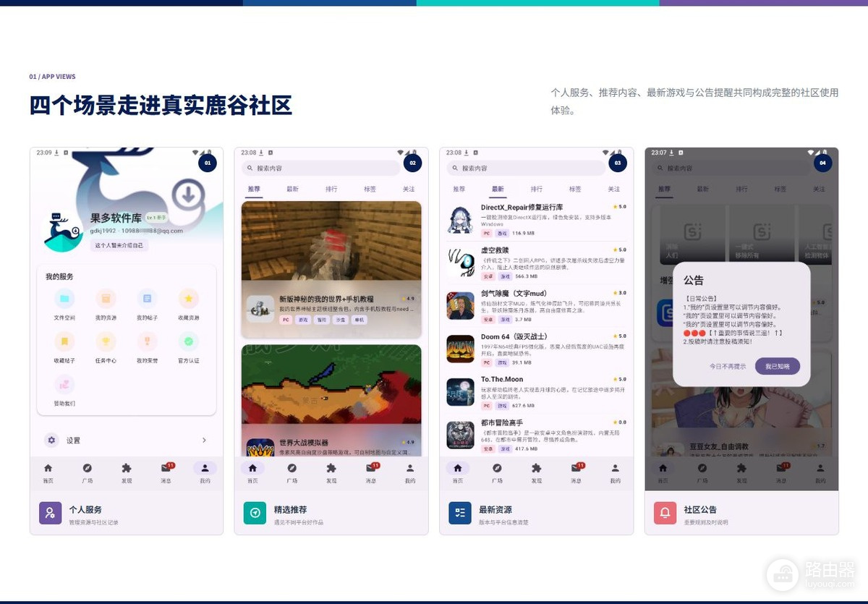Switch to 推荐 tab on the 最新 list screen
This screenshot has height=604, width=868.
click(459, 189)
